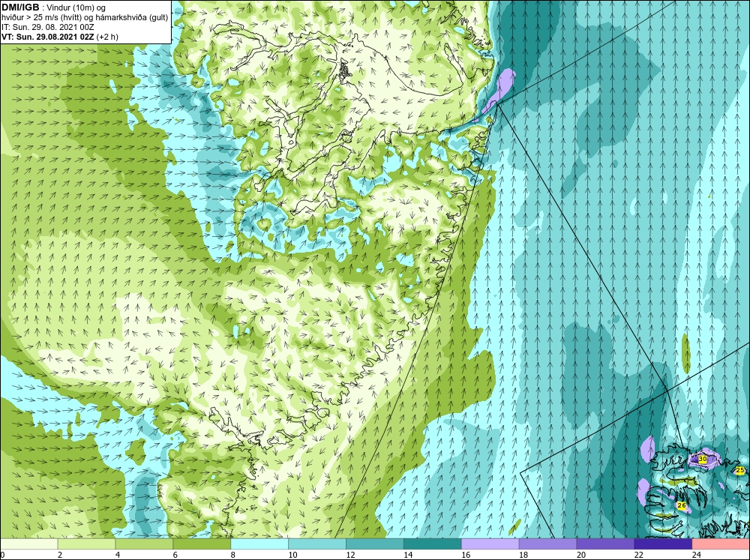Screen dimensions: 750x560
Task: Select the light green 2–4 m/s legend swatch
Action: (86, 544)
